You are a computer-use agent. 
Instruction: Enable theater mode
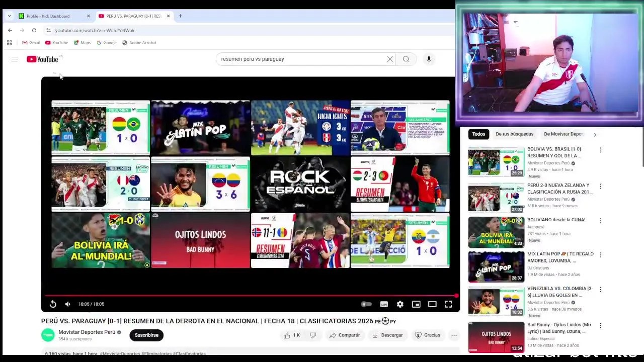tap(432, 304)
